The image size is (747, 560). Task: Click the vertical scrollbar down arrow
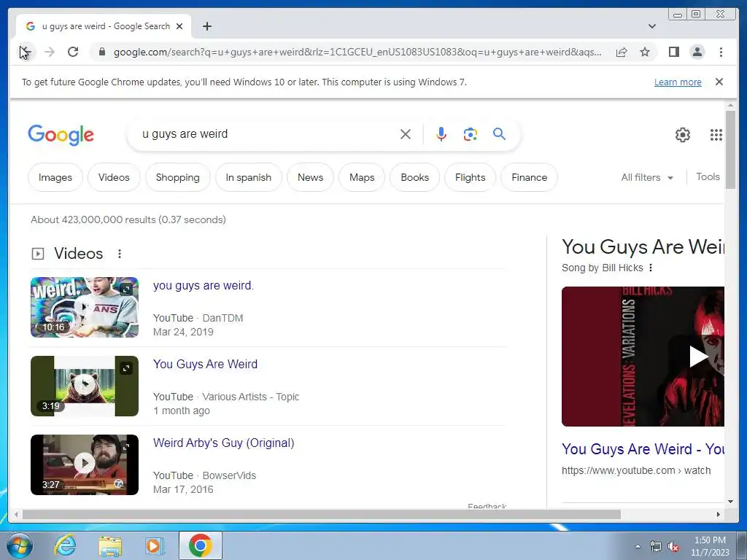point(731,502)
